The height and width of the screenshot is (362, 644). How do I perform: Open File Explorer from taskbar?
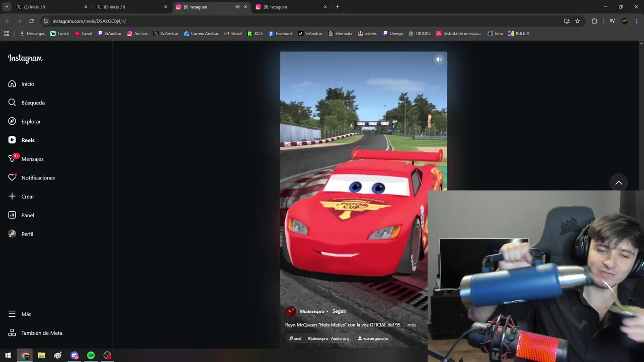(42, 355)
